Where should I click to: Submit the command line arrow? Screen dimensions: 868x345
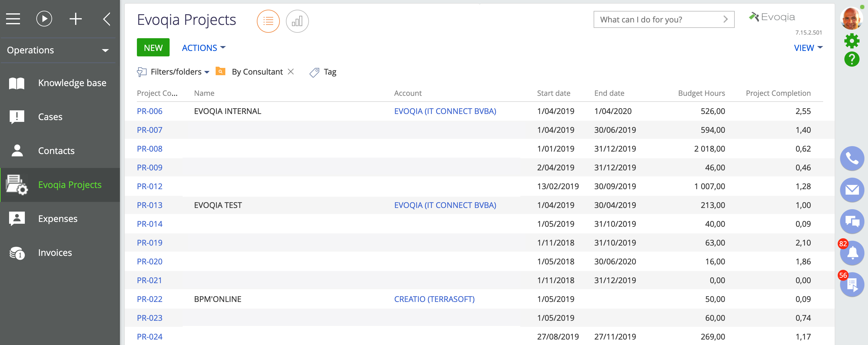725,20
